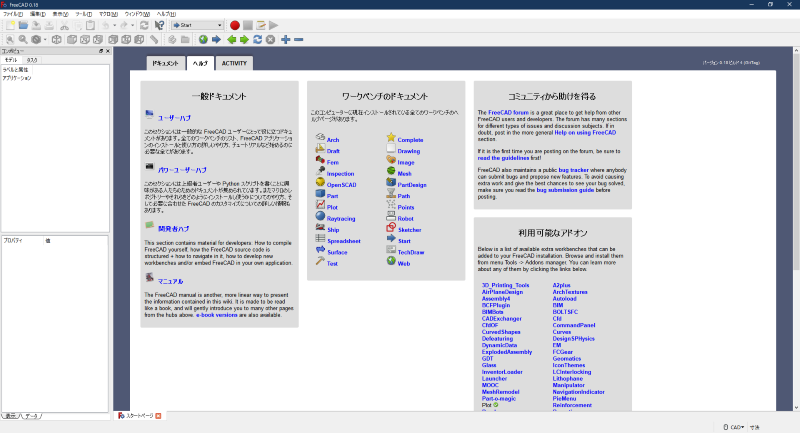Image resolution: width=800 pixels, height=433 pixels.
Task: Open the 編集 menu
Action: pyautogui.click(x=37, y=14)
